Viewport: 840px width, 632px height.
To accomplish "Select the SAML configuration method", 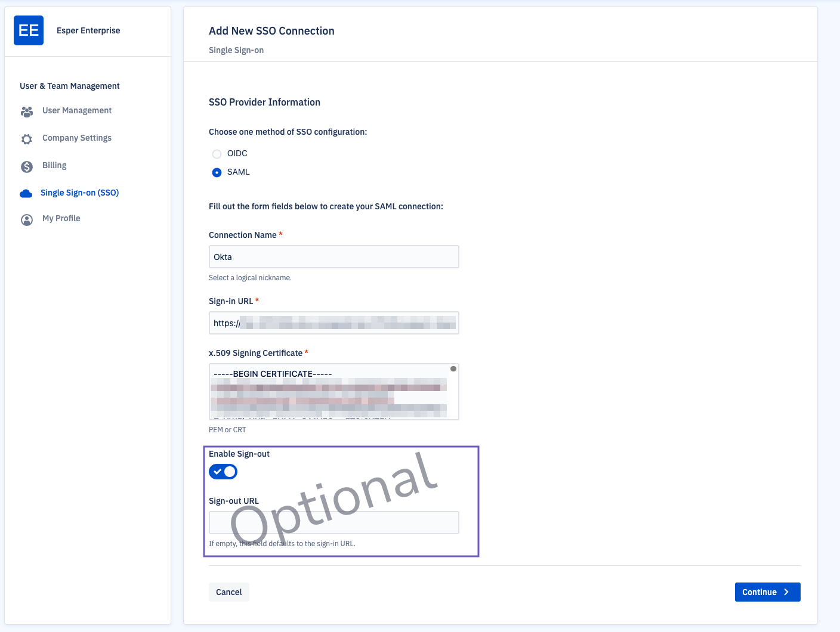I will click(217, 172).
